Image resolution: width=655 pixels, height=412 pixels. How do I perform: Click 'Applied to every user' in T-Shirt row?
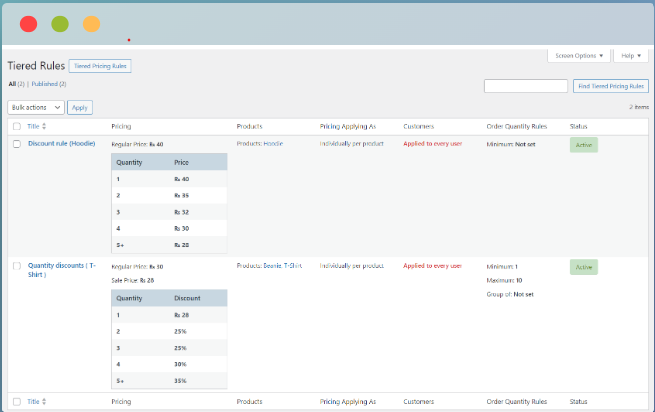(x=432, y=265)
